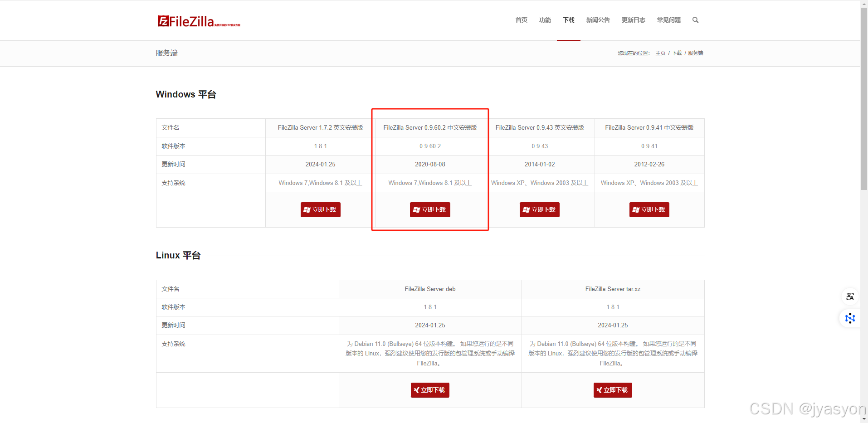868x423 pixels.
Task: Select the translate icon on the right edge
Action: point(850,297)
